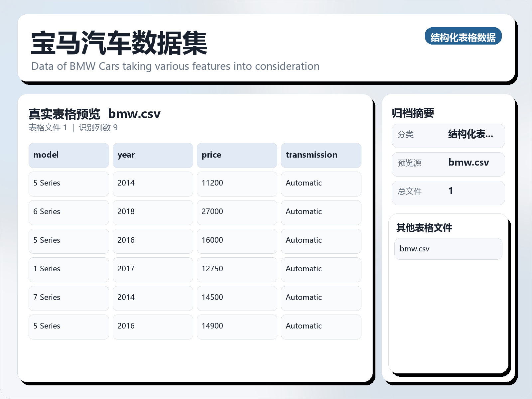
Task: Click the 预览源 value showing bmw.csv
Action: pyautogui.click(x=469, y=163)
